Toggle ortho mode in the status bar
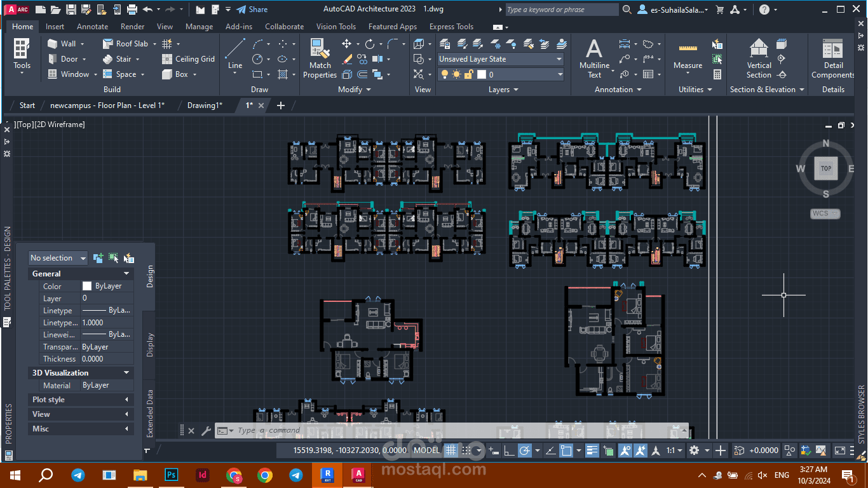The image size is (868, 488). [x=509, y=451]
